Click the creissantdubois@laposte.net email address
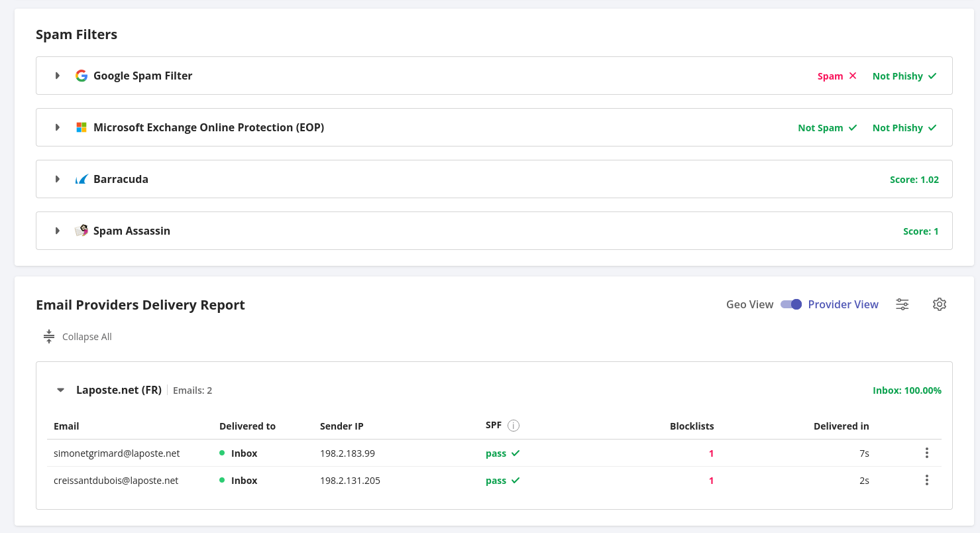The image size is (980, 533). pos(116,481)
